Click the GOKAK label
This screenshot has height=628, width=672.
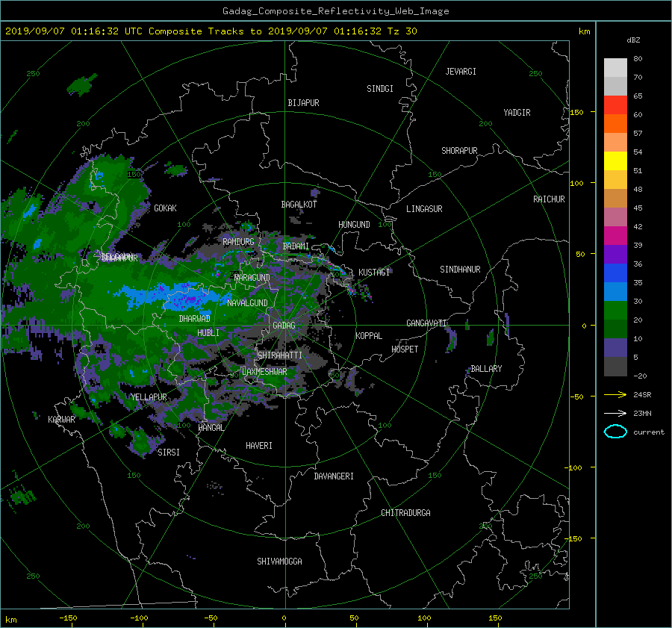point(165,208)
